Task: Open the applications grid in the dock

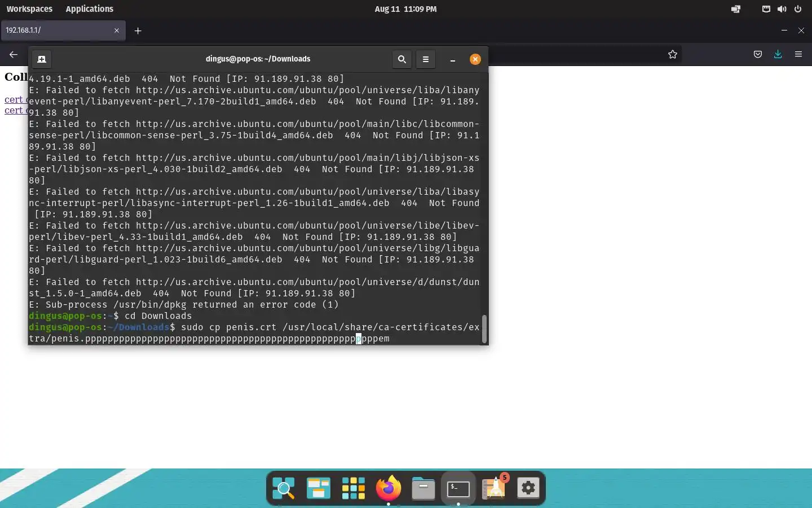Action: 354,488
